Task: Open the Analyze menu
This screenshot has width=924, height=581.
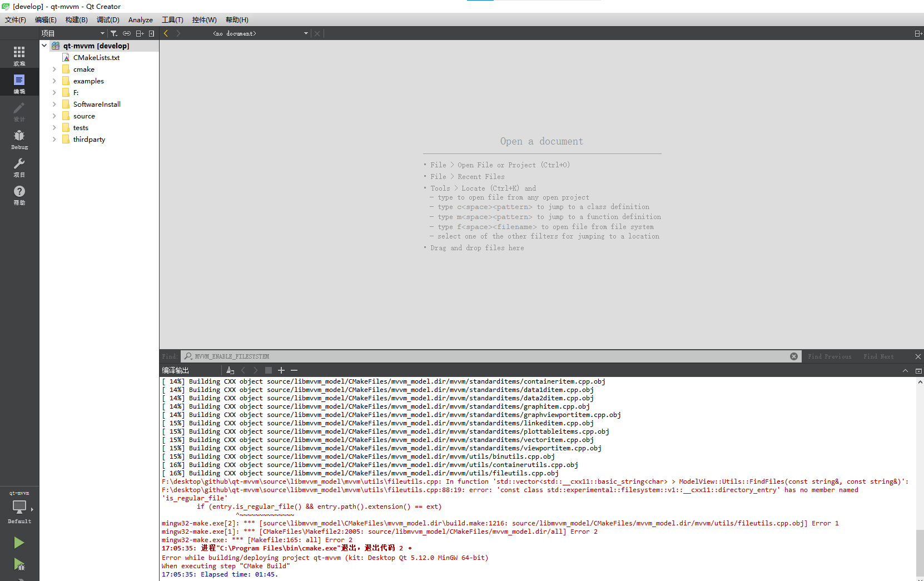Action: pyautogui.click(x=141, y=20)
